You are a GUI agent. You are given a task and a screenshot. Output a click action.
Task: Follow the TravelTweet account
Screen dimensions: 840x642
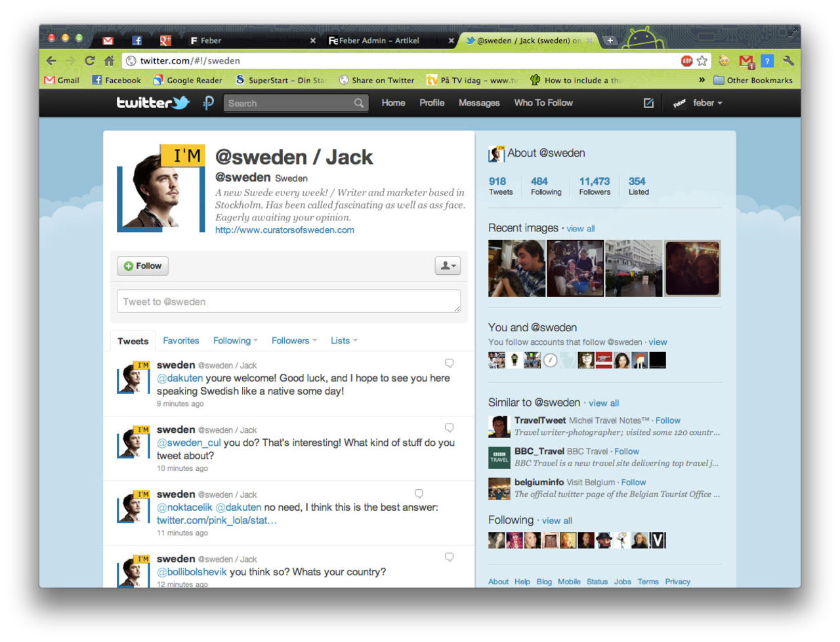(x=667, y=420)
